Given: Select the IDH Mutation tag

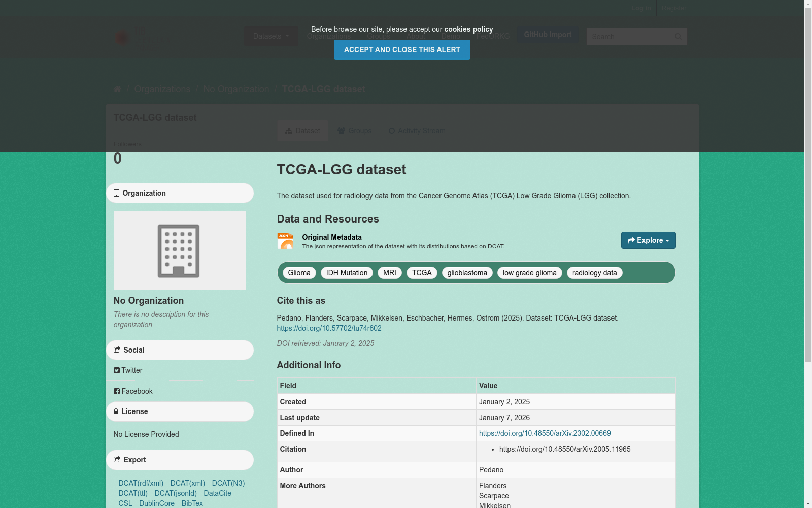Looking at the screenshot, I should pyautogui.click(x=347, y=273).
